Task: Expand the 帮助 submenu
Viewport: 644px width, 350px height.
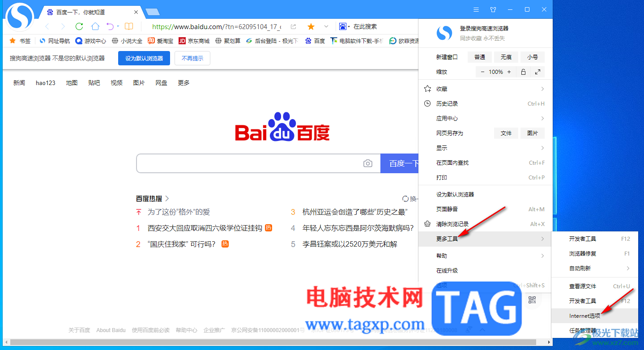Action: coord(486,256)
